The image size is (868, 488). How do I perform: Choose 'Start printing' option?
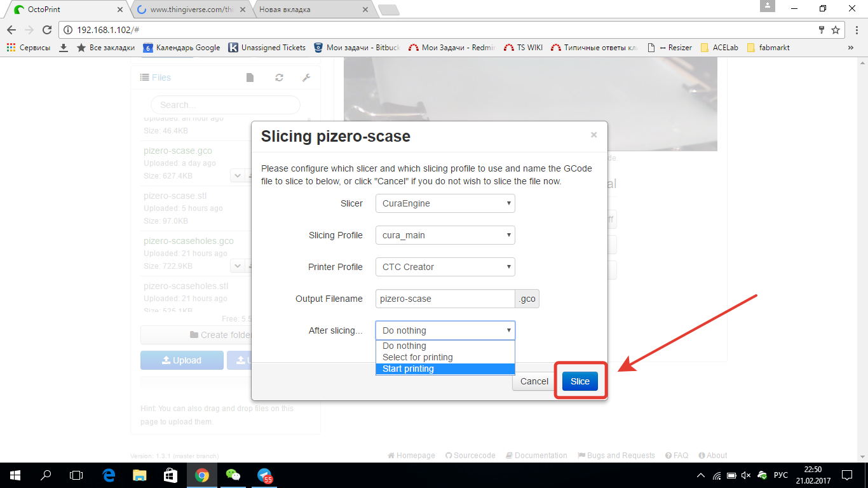(445, 369)
